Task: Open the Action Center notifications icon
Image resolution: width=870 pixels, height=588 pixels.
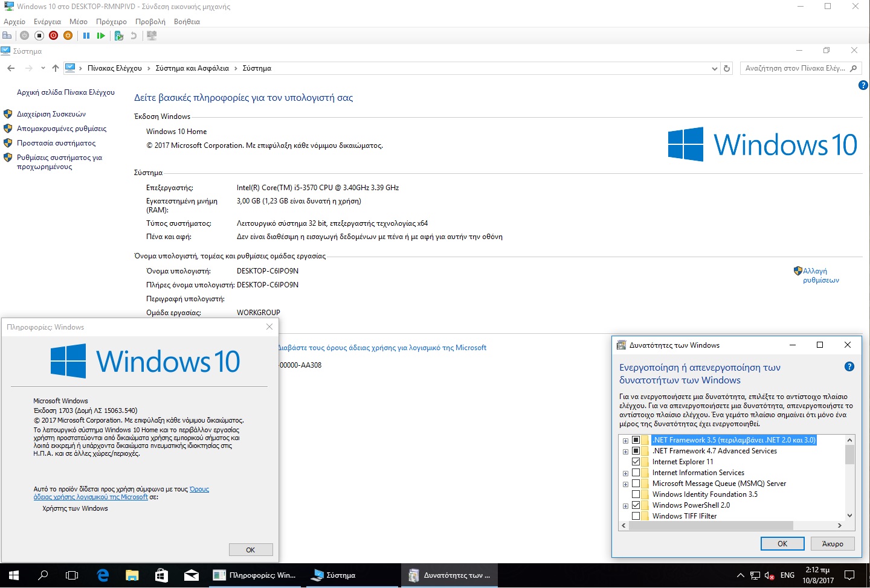Action: (849, 575)
